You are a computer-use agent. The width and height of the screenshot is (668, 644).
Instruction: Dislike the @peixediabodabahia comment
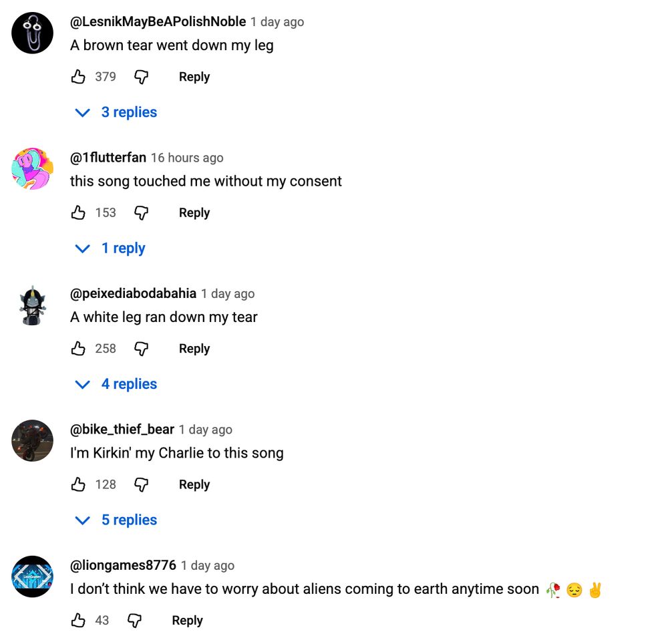141,349
